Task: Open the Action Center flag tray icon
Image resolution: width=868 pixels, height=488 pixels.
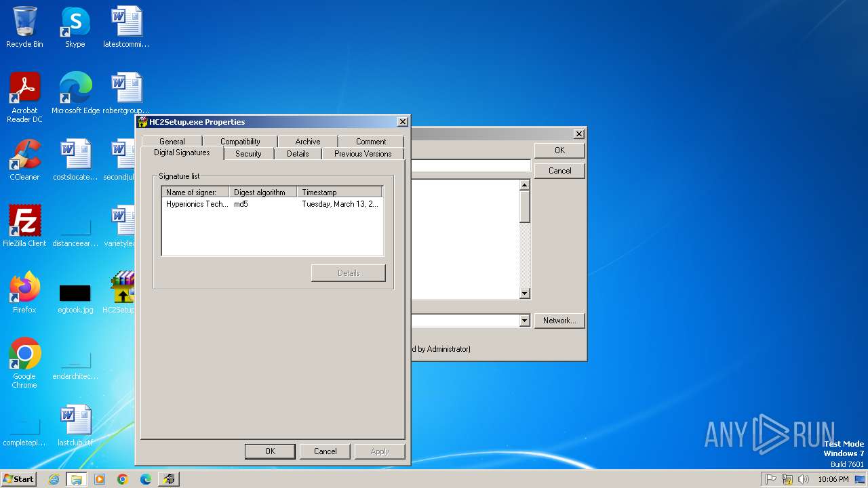Action: coord(771,479)
